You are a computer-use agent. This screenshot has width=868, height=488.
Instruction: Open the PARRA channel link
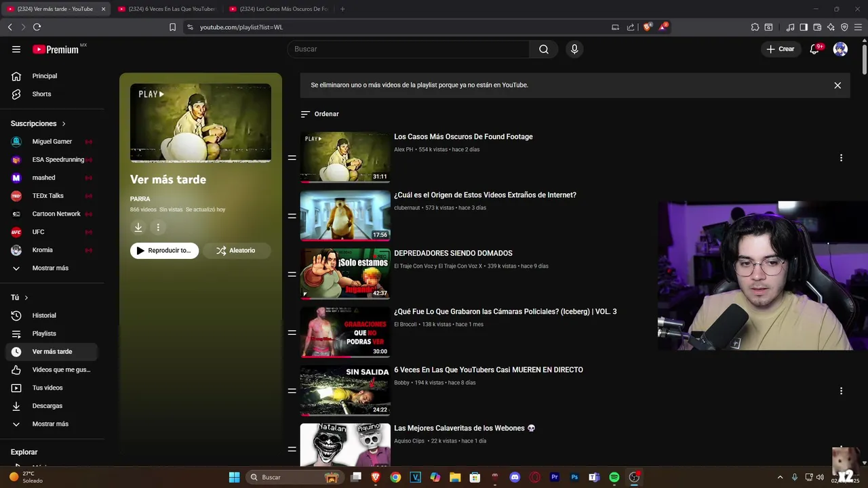tap(140, 199)
